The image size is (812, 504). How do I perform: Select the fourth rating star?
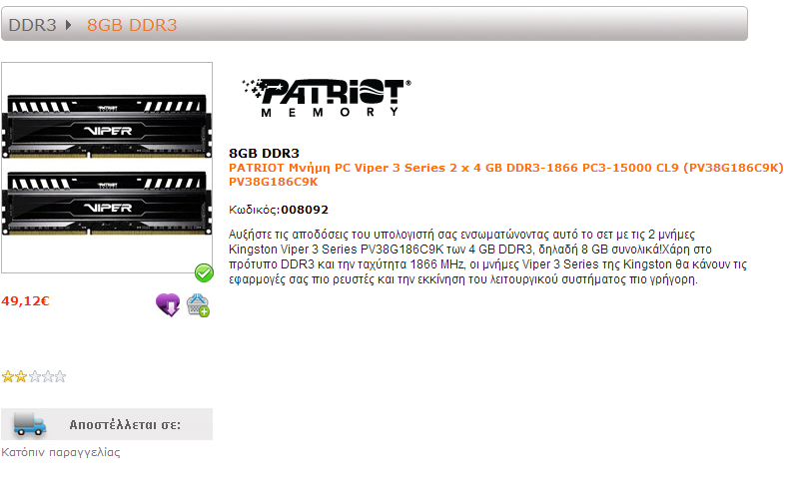(48, 376)
